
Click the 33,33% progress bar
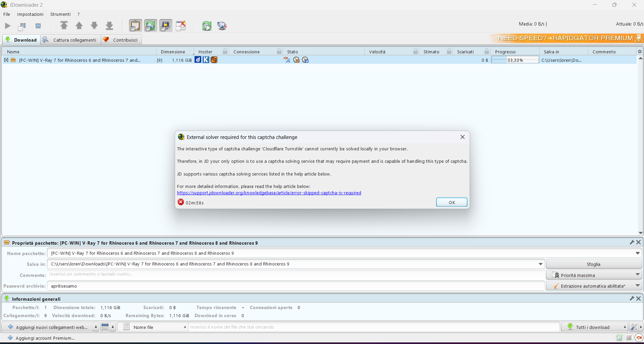pos(515,60)
